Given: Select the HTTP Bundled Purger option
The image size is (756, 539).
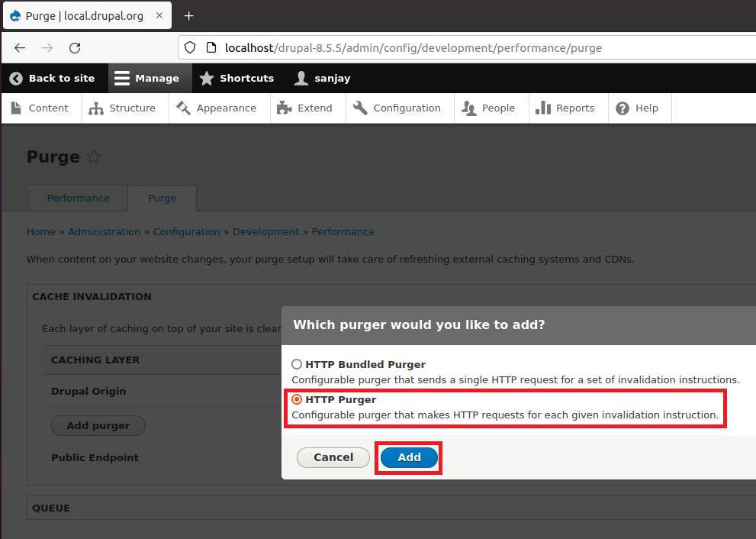Looking at the screenshot, I should coord(298,365).
